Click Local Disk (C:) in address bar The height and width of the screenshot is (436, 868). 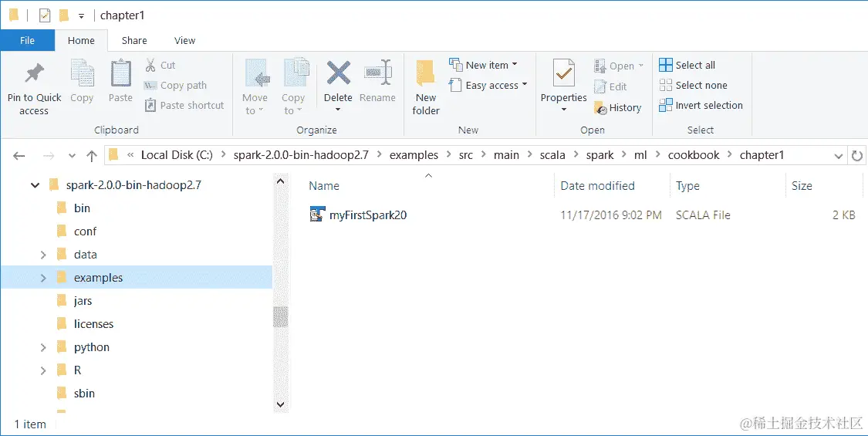177,155
